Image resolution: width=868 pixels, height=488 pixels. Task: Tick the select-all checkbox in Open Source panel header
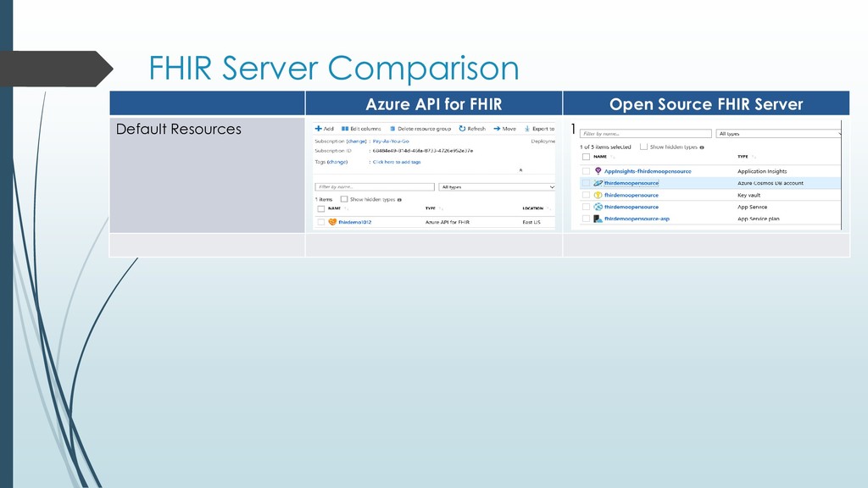pos(587,157)
